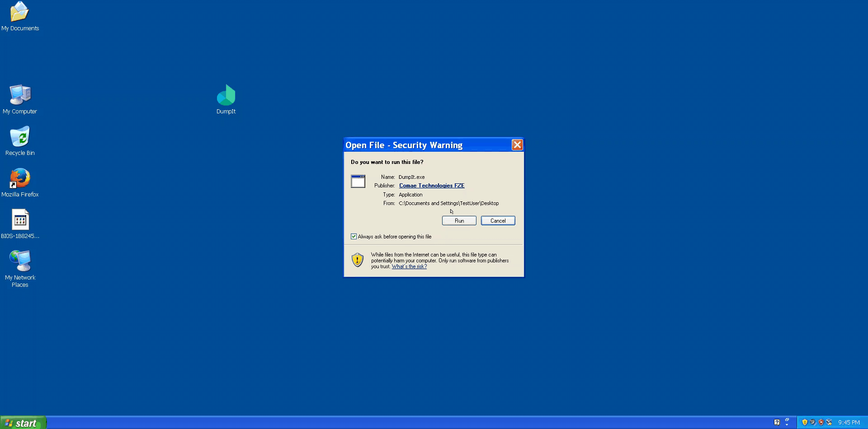The width and height of the screenshot is (868, 429).
Task: Open the Comae Technologies FZE publisher link
Action: tap(432, 186)
